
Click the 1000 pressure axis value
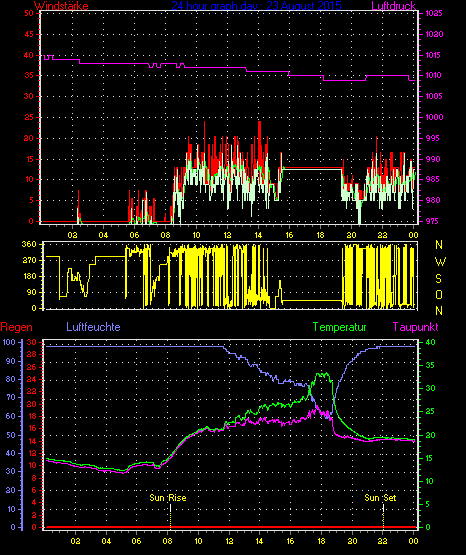434,117
